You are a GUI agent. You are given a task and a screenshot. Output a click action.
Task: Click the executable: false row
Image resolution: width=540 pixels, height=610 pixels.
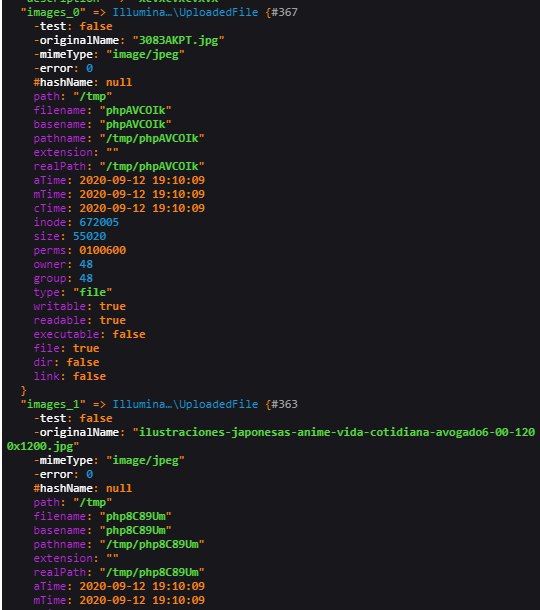(89, 335)
